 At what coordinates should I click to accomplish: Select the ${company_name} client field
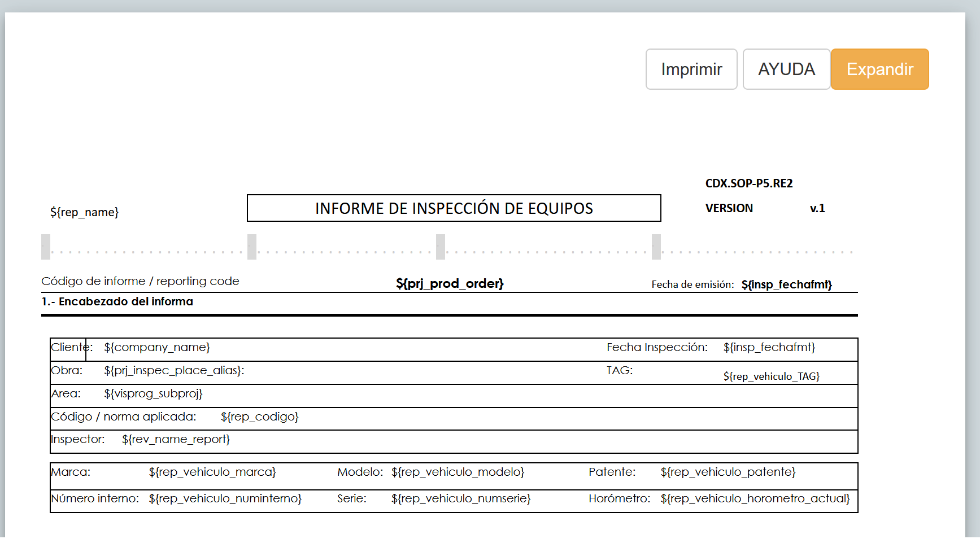point(157,347)
